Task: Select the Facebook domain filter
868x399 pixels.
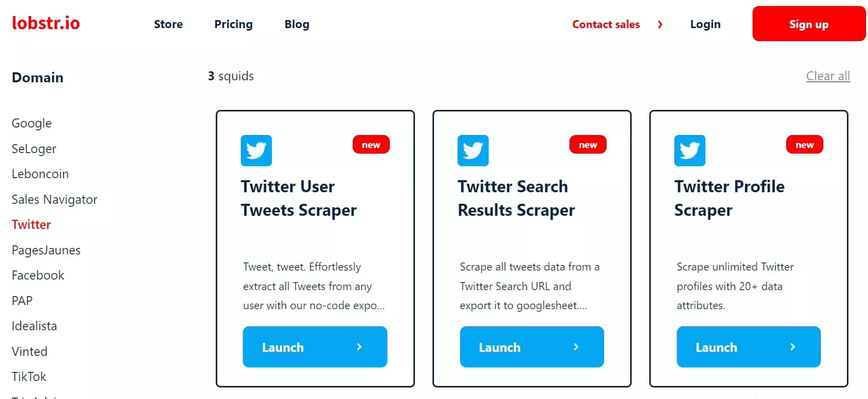Action: point(38,276)
